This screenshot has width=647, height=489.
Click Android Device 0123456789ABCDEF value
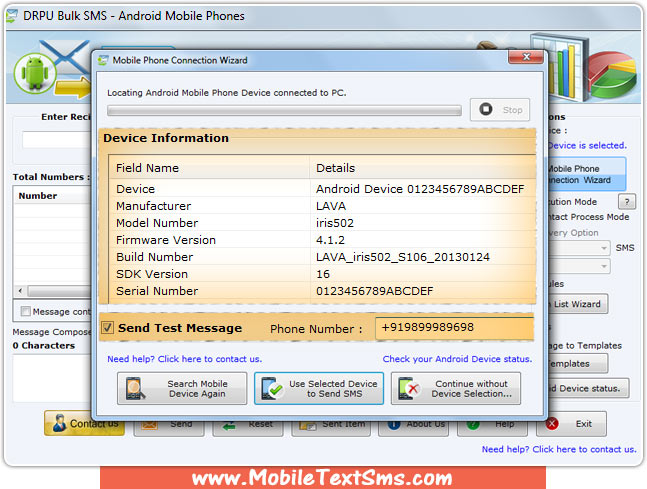coord(420,189)
